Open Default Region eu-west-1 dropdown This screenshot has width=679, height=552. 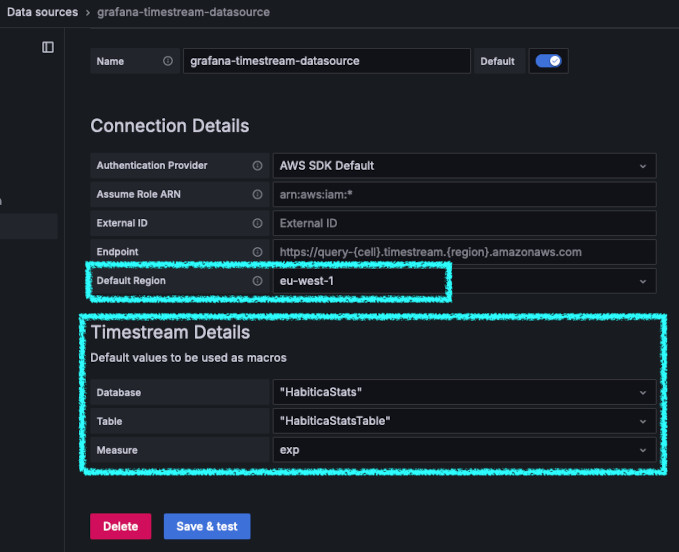click(464, 281)
